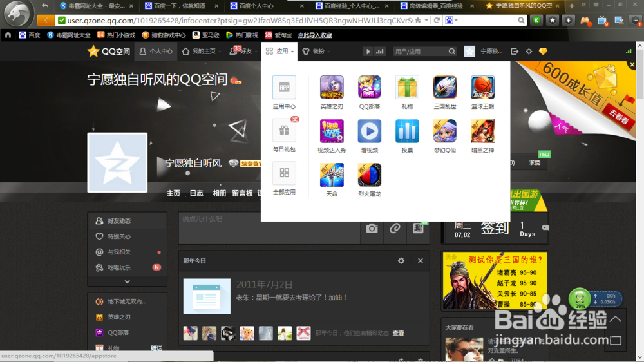
Task: Open the 投票 voting app icon
Action: (407, 131)
